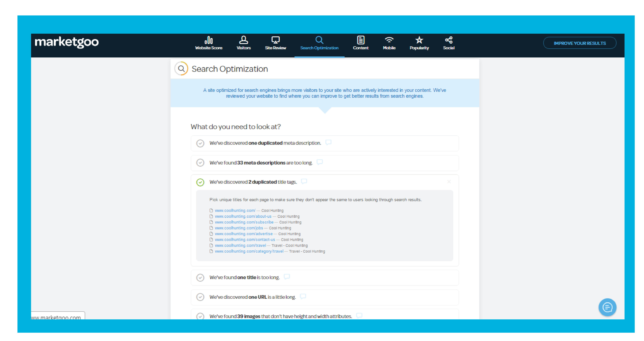Click the 'Pick unique titles for each page' tip text

pyautogui.click(x=316, y=200)
